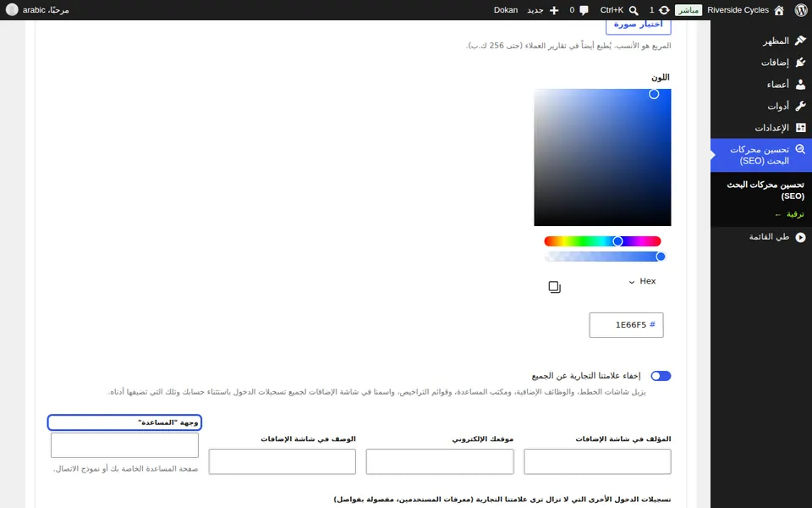The image size is (812, 508).
Task: Click the إضافات plugins plug icon
Action: (x=800, y=62)
